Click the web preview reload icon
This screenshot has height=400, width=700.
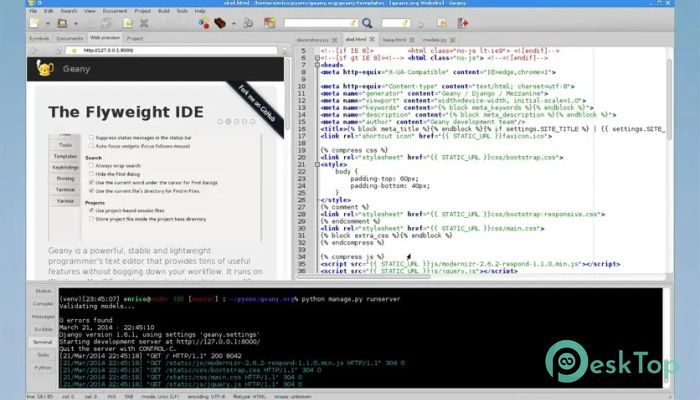[x=58, y=50]
